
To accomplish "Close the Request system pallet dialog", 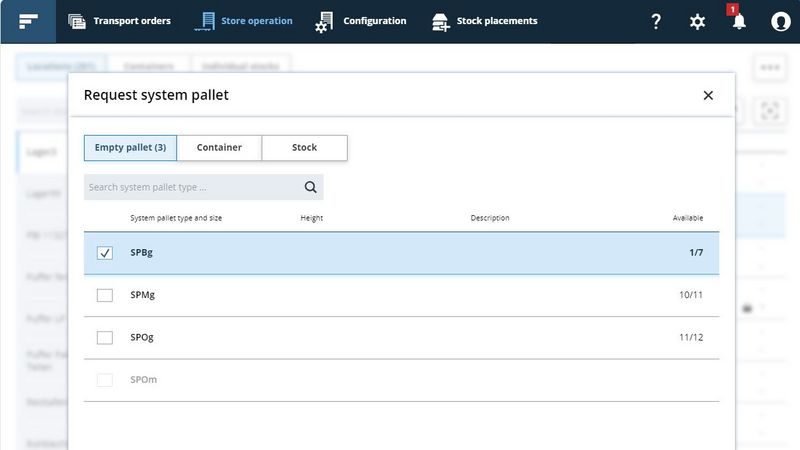I will click(x=708, y=95).
